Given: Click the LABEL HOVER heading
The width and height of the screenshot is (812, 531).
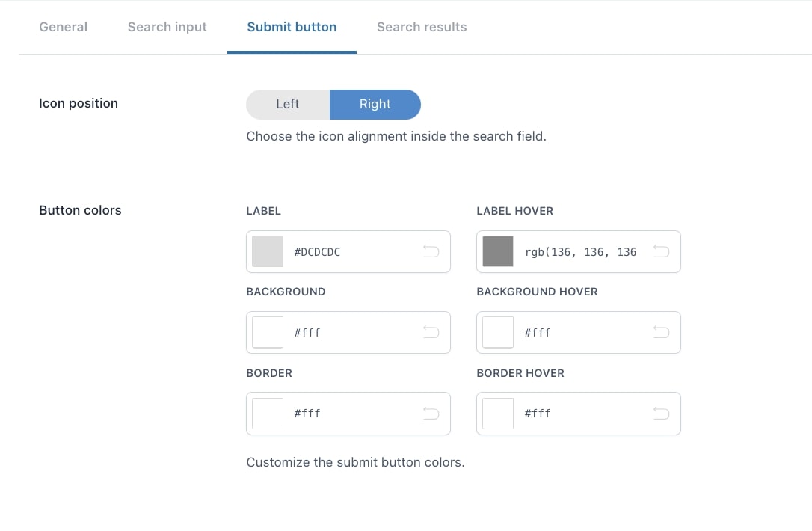Looking at the screenshot, I should [x=514, y=211].
